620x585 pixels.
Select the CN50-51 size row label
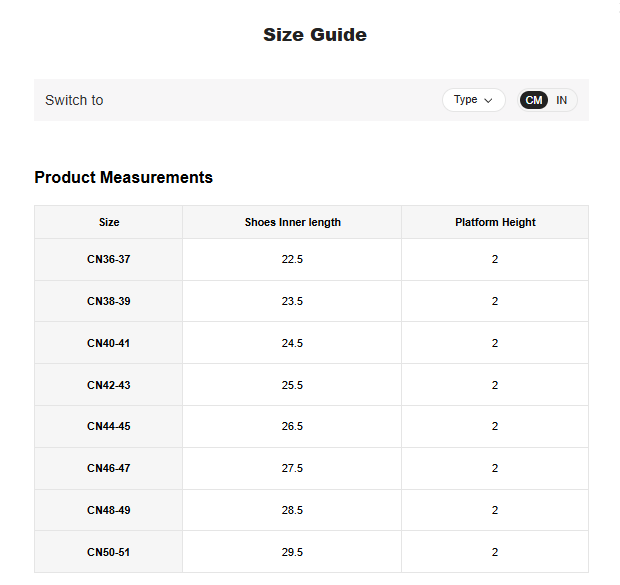pyautogui.click(x=109, y=552)
